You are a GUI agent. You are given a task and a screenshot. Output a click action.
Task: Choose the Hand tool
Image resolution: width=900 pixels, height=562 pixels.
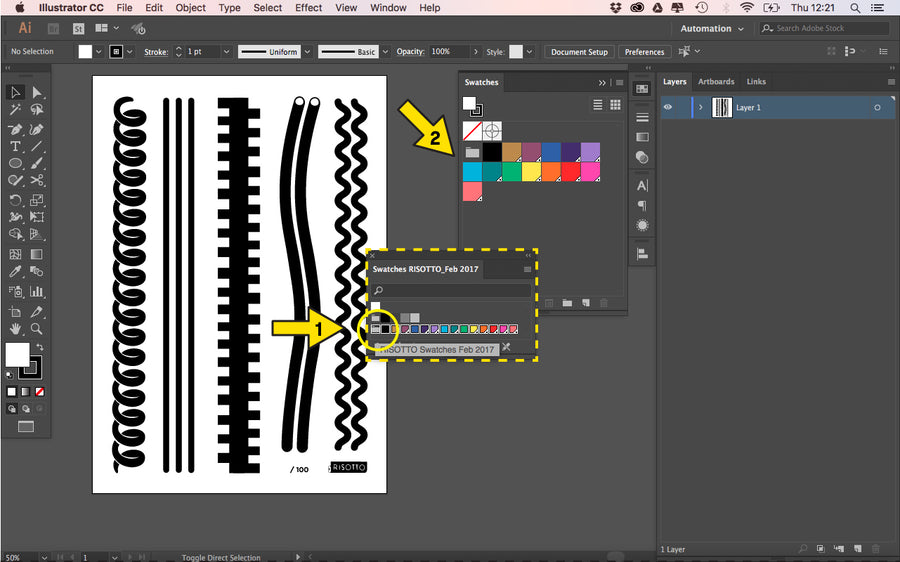[x=15, y=328]
